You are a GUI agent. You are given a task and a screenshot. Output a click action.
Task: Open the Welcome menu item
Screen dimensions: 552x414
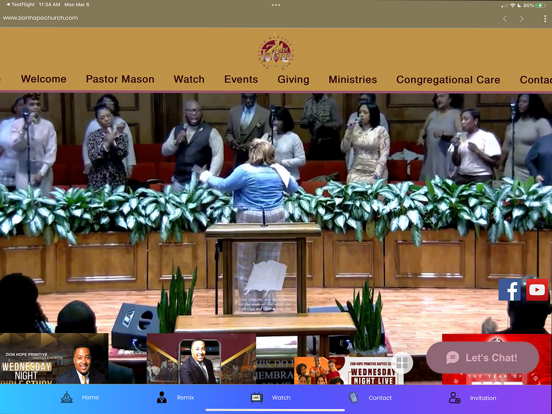tap(43, 79)
